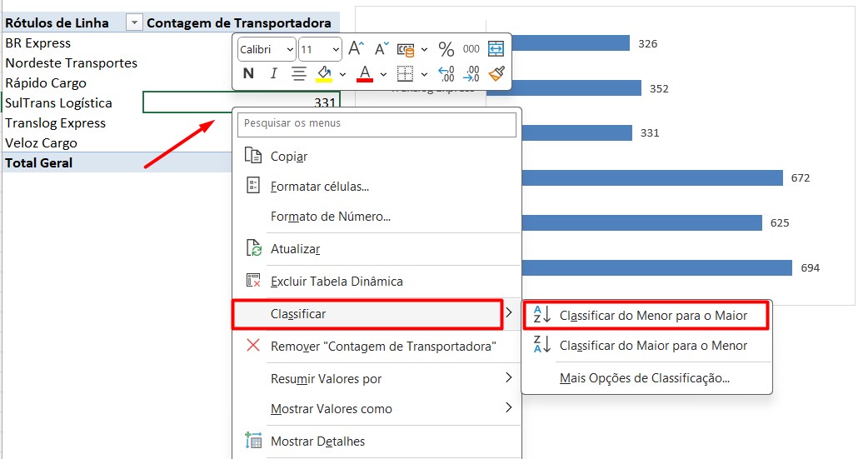Image resolution: width=868 pixels, height=459 pixels.
Task: Open Rótulos de Linha filter dropdown
Action: (134, 22)
